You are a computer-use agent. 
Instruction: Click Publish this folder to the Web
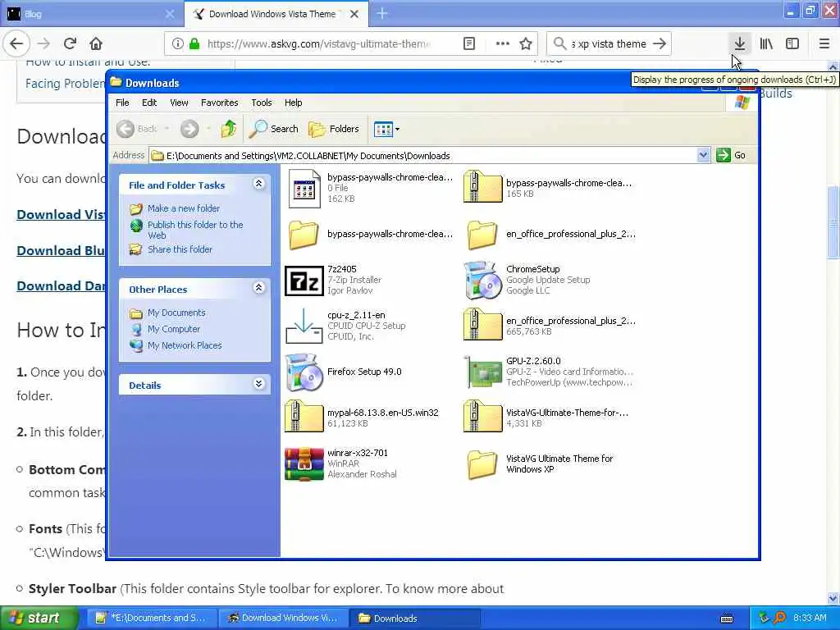195,230
